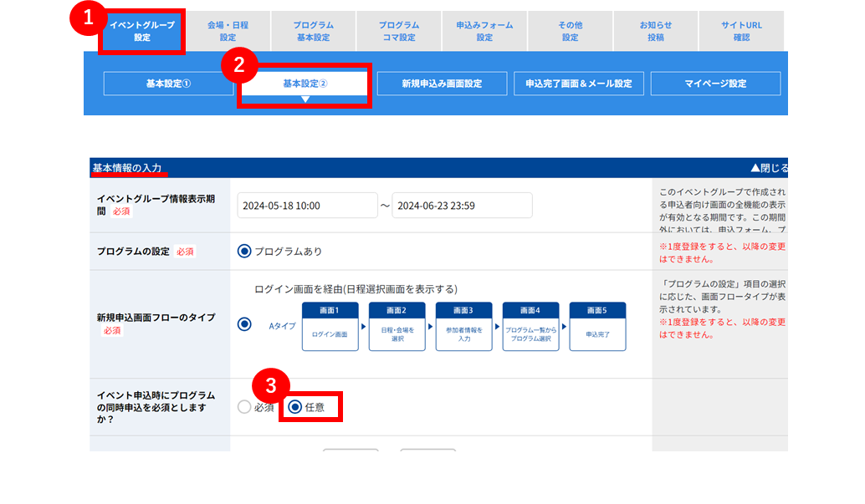Screen dimensions: 865x504
Task: Choose the 必須 radio option
Action: coord(244,408)
